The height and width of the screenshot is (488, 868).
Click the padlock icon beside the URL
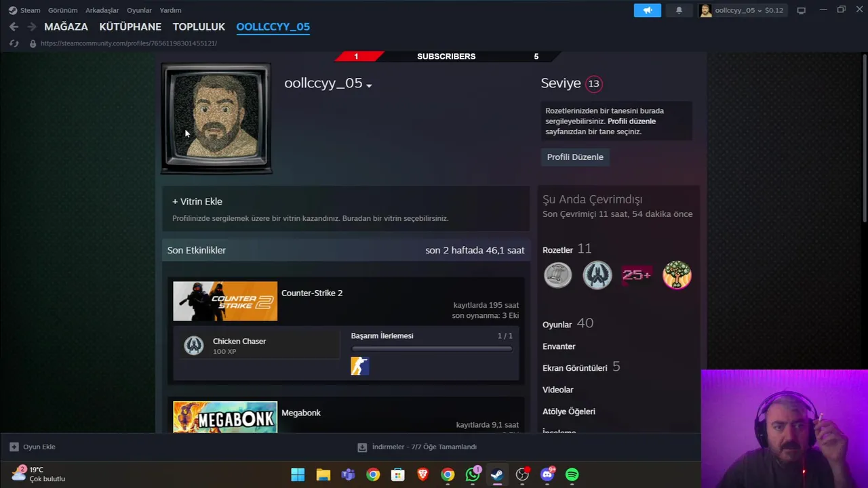tap(33, 43)
